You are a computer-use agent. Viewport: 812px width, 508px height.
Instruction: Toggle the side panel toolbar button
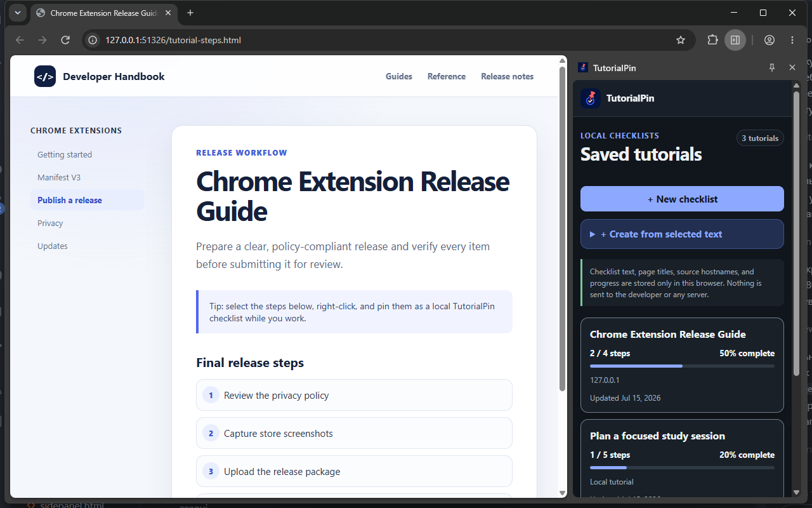coord(735,40)
